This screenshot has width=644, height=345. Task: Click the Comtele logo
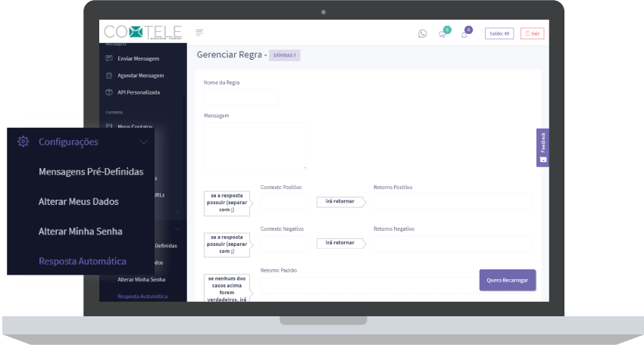click(143, 32)
